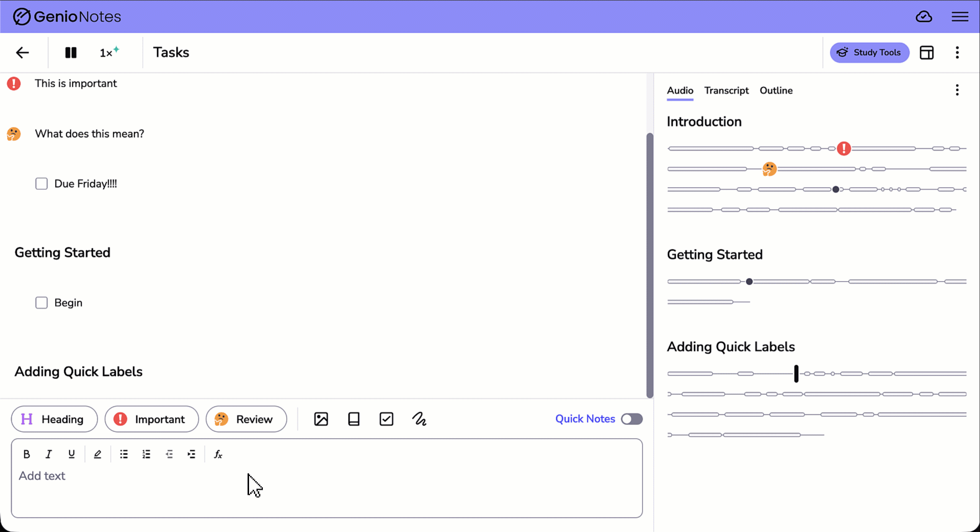Click the Getting Started heading in notes
Viewport: 980px width, 532px height.
[62, 252]
